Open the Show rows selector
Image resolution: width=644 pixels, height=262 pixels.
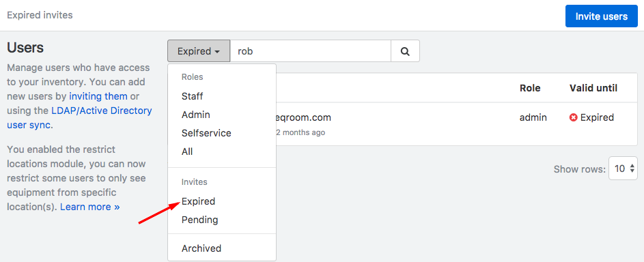point(623,168)
